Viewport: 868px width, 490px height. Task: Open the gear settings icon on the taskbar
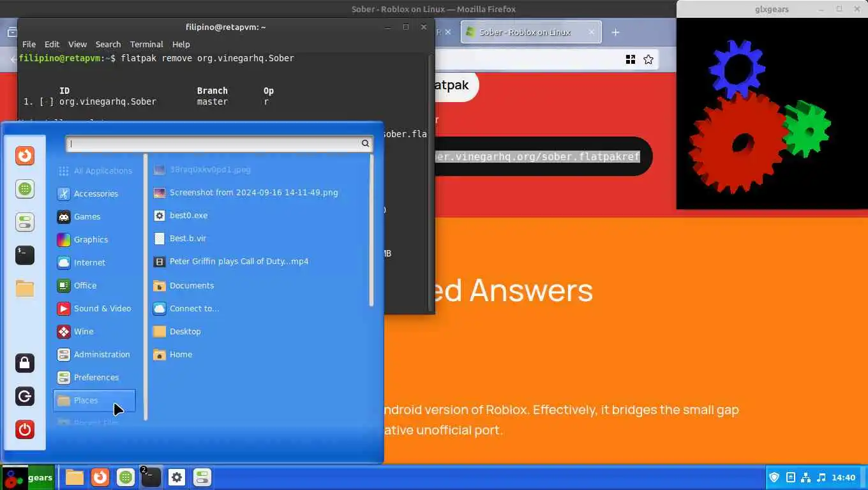[177, 477]
